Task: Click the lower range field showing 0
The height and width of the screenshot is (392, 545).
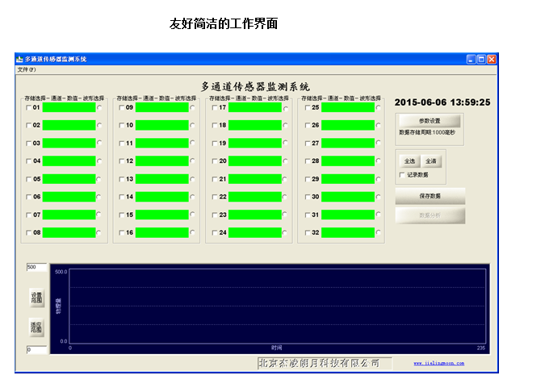Action: click(36, 350)
